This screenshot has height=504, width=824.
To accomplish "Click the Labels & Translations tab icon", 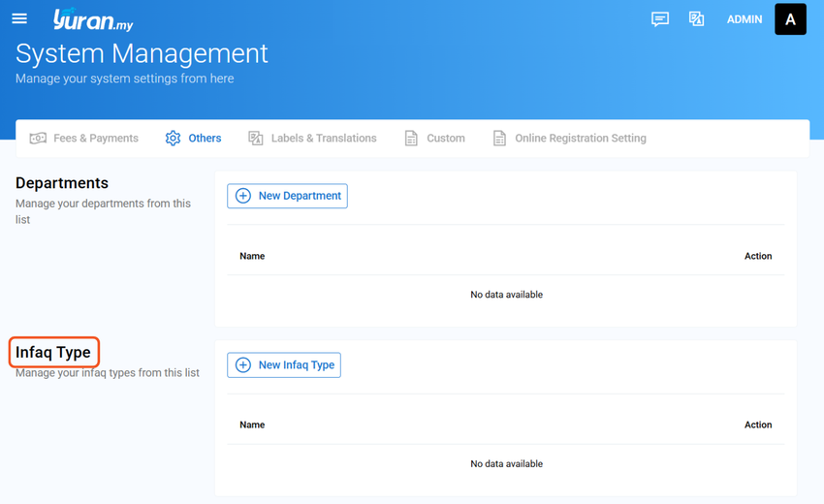I will pos(255,139).
